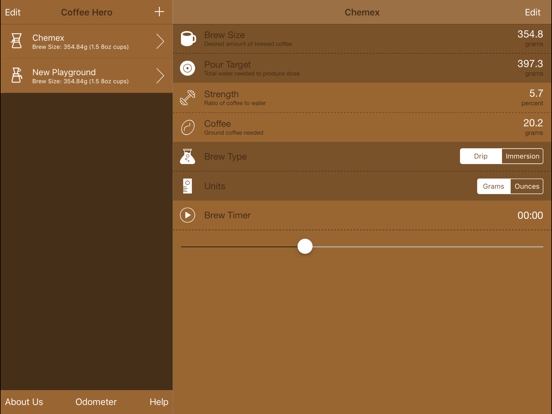
Task: Open New Playground via its chevron
Action: tap(160, 76)
